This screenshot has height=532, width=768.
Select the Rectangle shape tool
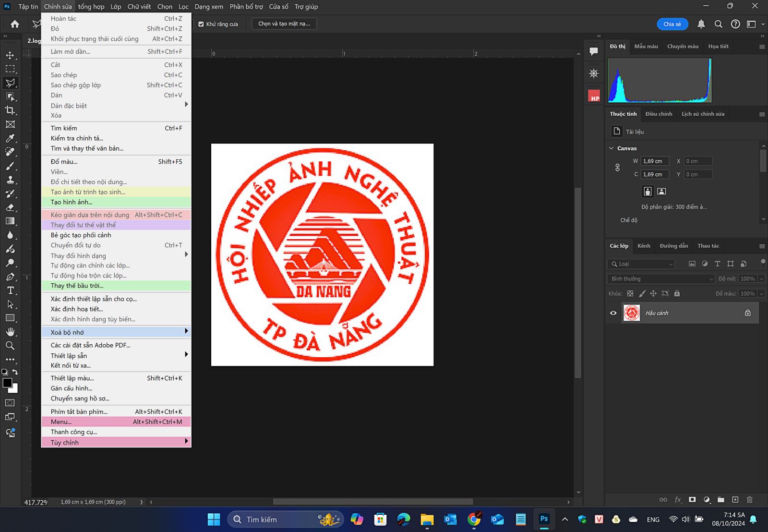tap(10, 318)
